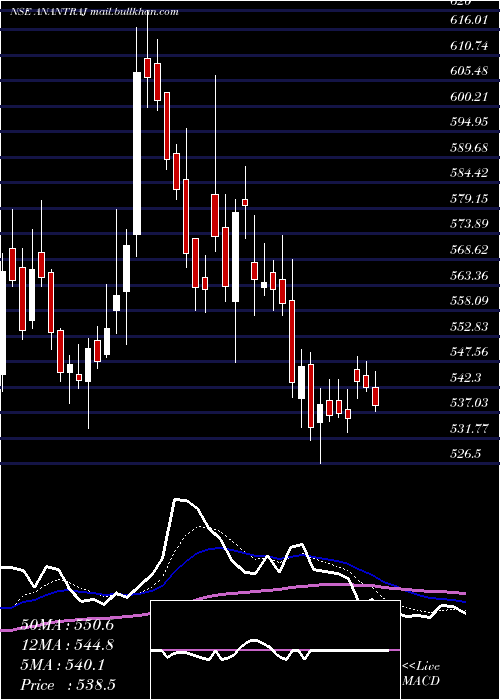
Task: Click the 589.68 price axis label
Action: pos(470,148)
